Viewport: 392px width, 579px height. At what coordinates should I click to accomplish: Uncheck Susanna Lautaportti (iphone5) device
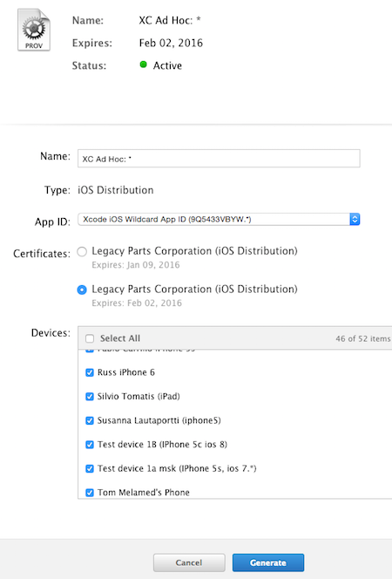point(90,420)
